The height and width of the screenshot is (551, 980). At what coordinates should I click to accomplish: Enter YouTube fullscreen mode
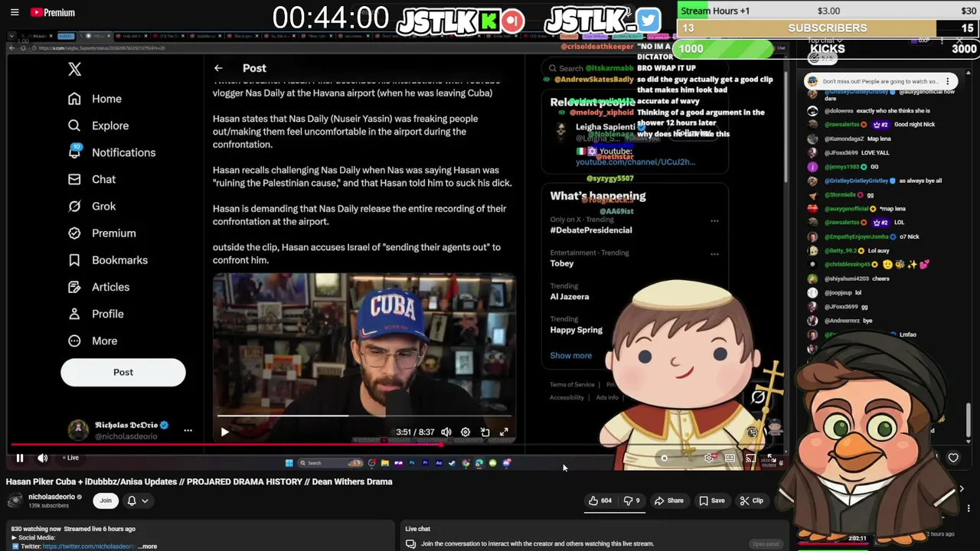pos(770,458)
